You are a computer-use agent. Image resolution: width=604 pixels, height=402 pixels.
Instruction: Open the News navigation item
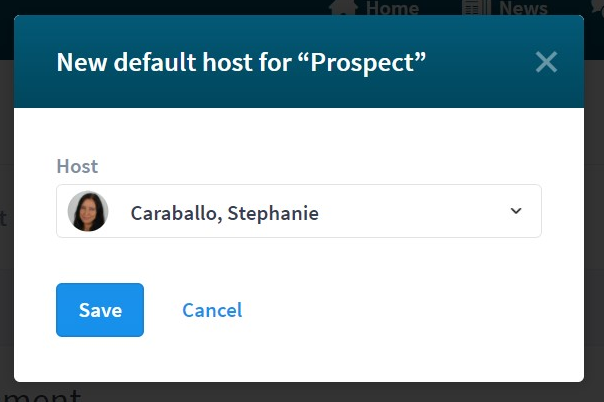click(x=523, y=8)
